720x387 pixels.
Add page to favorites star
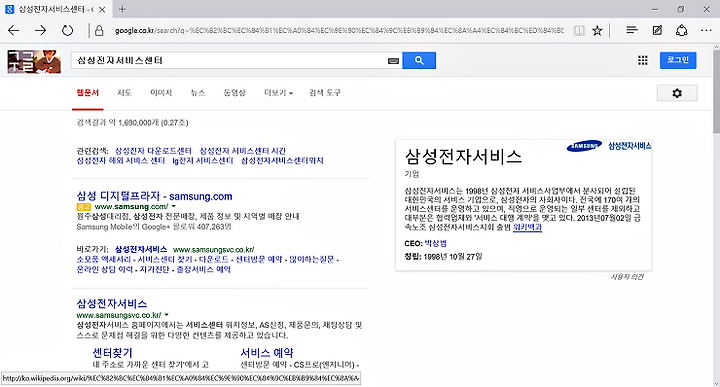click(597, 31)
